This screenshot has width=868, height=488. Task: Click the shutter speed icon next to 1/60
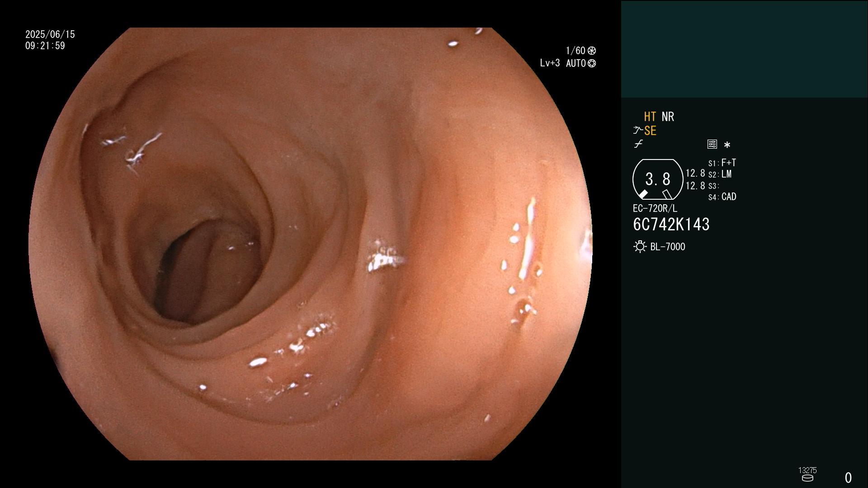[x=591, y=51]
